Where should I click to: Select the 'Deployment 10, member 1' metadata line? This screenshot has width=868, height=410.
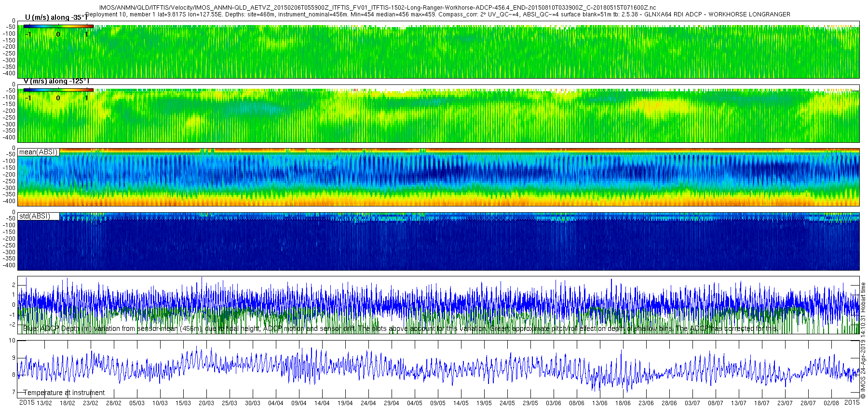pos(438,14)
